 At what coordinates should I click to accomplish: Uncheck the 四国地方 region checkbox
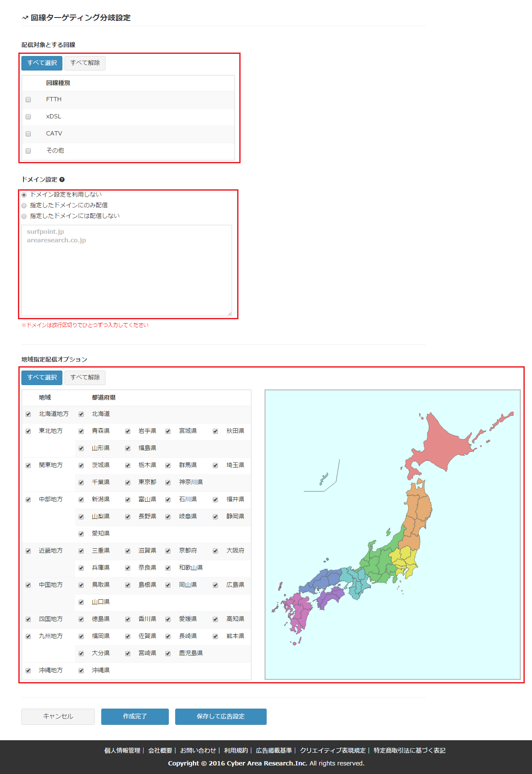pos(28,619)
